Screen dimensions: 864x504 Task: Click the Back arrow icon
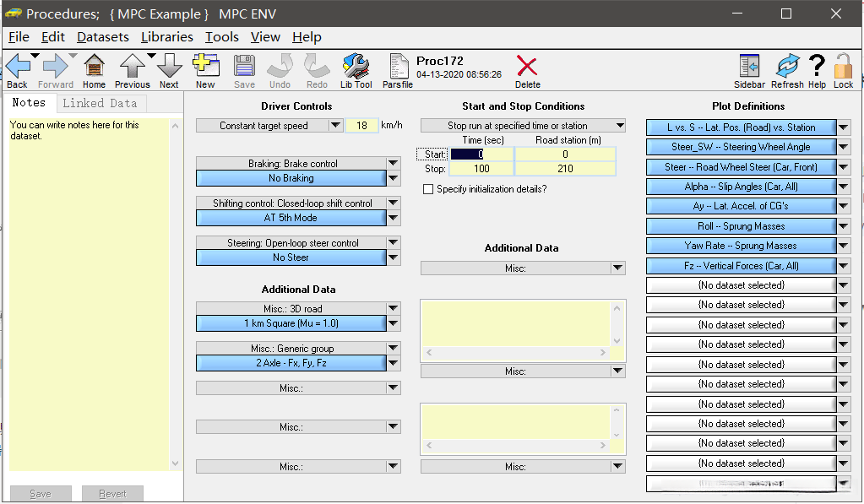tap(17, 67)
